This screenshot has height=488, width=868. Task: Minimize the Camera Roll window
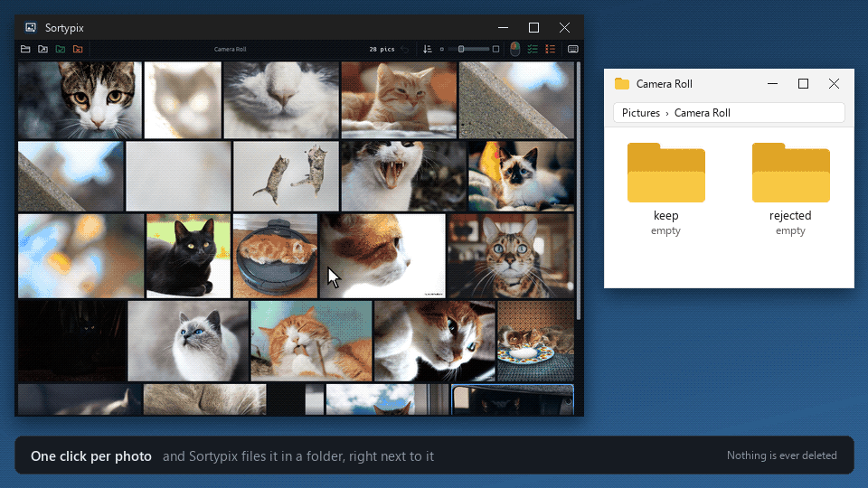pos(773,83)
